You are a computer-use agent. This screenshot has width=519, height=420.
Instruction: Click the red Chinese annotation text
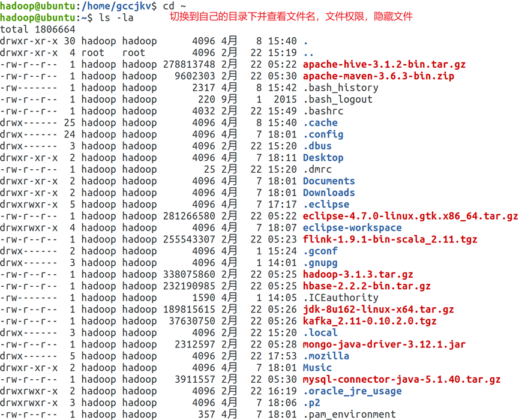[291, 17]
